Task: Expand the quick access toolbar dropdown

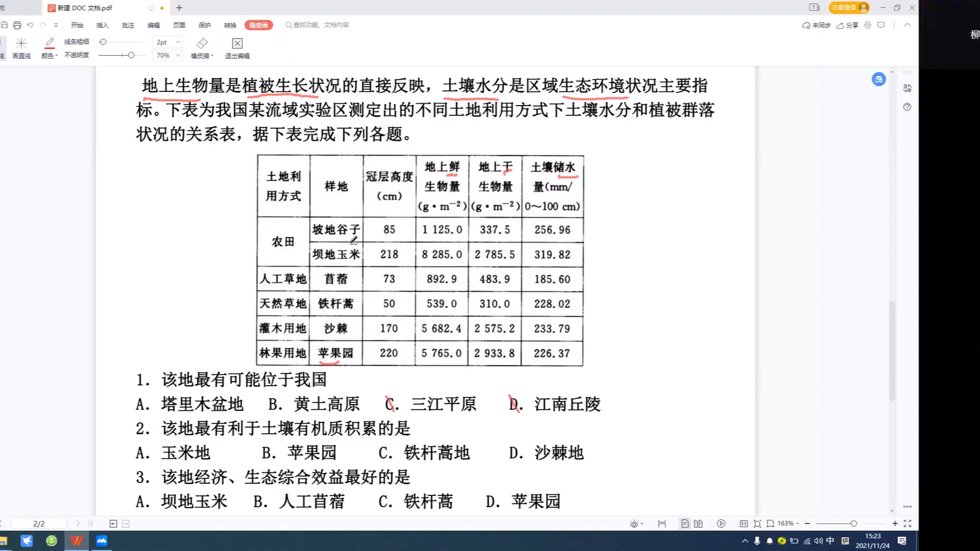Action: 56,25
